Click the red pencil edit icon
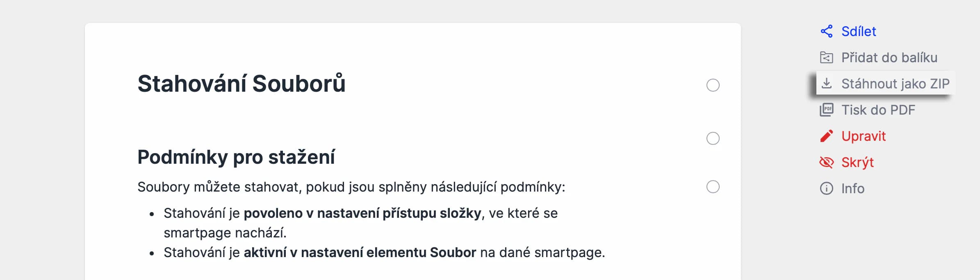Image resolution: width=980 pixels, height=280 pixels. tap(826, 136)
